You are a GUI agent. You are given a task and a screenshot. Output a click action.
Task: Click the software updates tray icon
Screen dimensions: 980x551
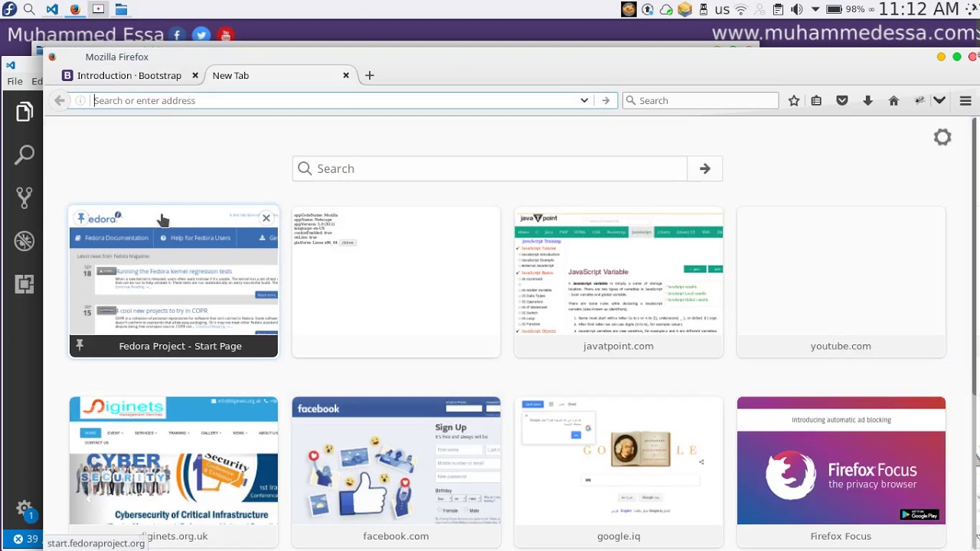point(684,10)
